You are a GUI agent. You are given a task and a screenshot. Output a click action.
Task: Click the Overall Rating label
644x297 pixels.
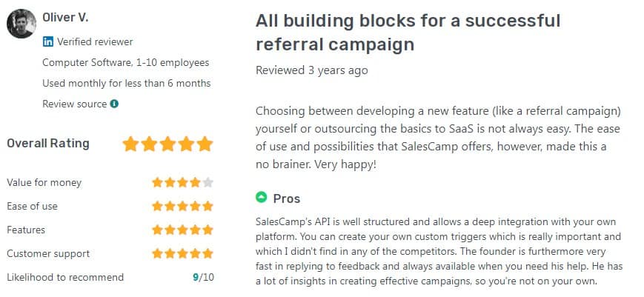pyautogui.click(x=48, y=144)
